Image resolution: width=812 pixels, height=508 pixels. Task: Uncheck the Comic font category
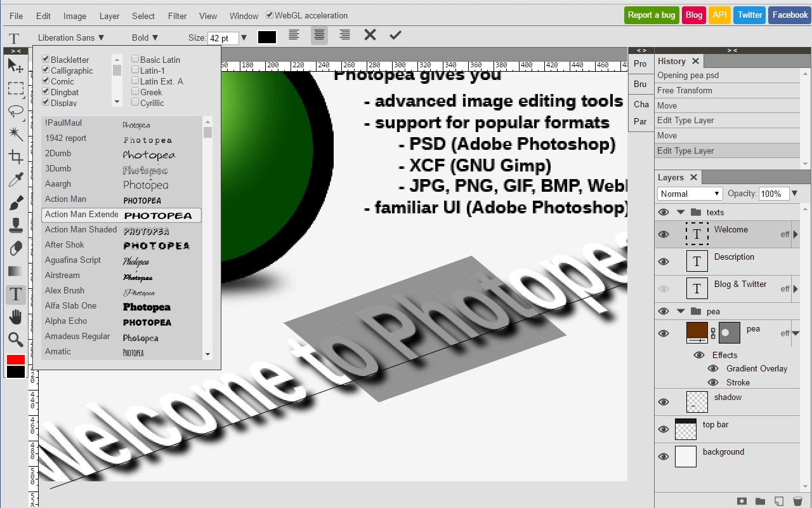pos(46,81)
